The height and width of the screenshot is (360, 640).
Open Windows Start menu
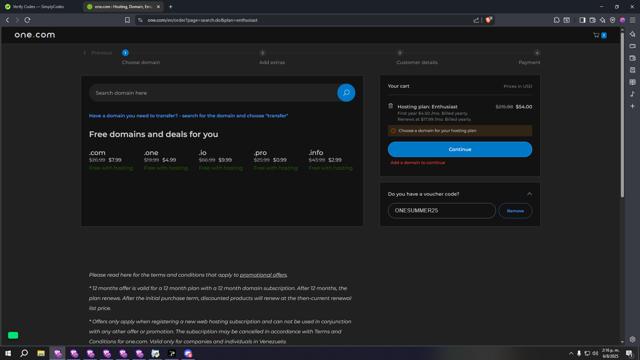(8, 353)
